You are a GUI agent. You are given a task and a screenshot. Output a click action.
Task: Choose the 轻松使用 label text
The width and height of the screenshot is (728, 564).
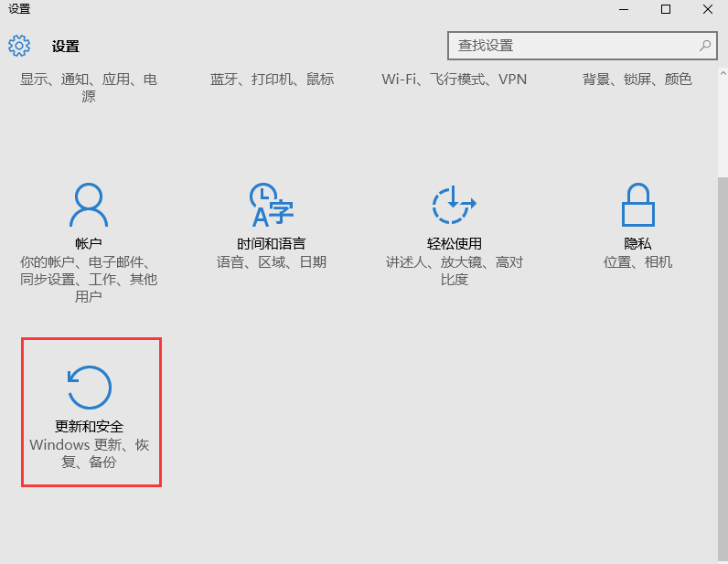click(x=454, y=244)
